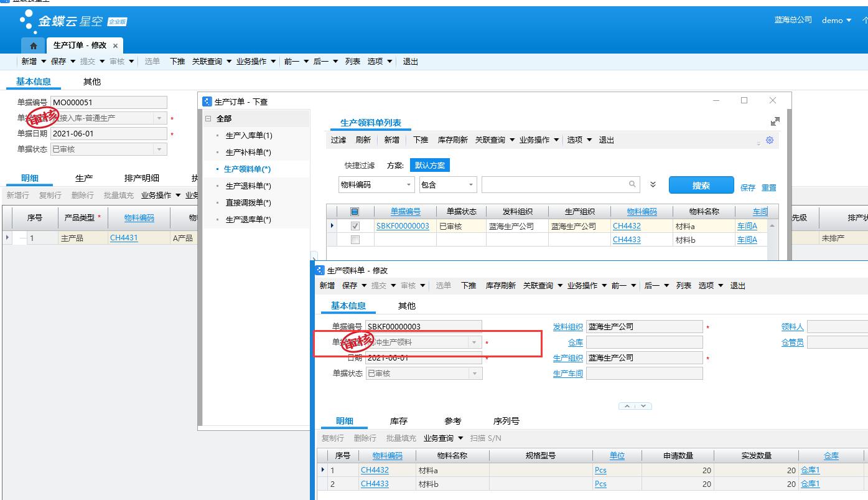Open the 保存 dropdown in main toolbar

click(x=73, y=62)
